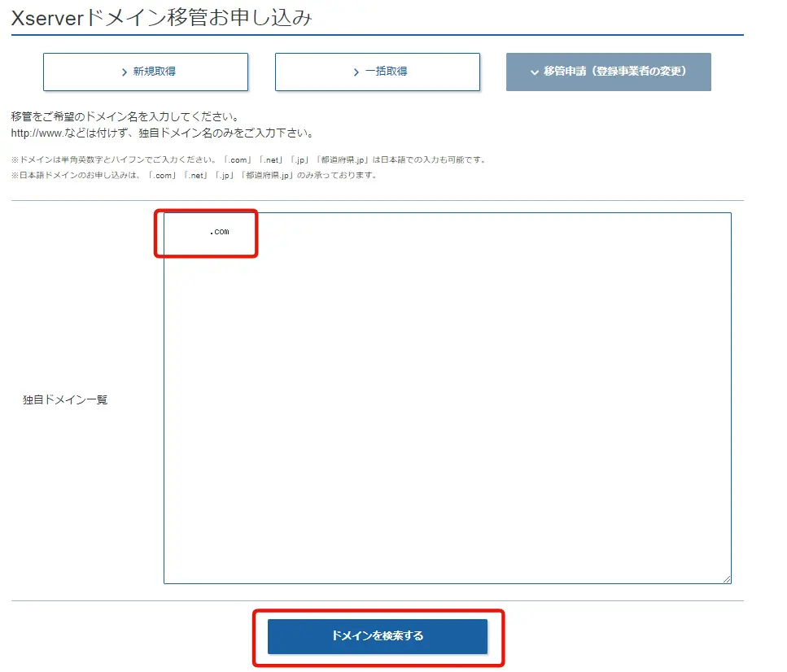The width and height of the screenshot is (787, 672).
Task: Click the down chevron on 移管申請 tab
Action: 535,72
